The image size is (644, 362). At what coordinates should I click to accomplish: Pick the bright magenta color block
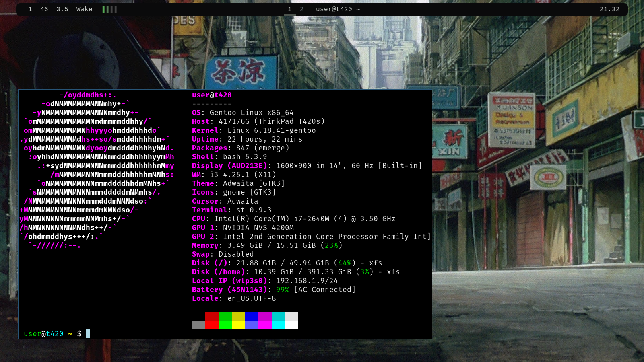tap(265, 325)
